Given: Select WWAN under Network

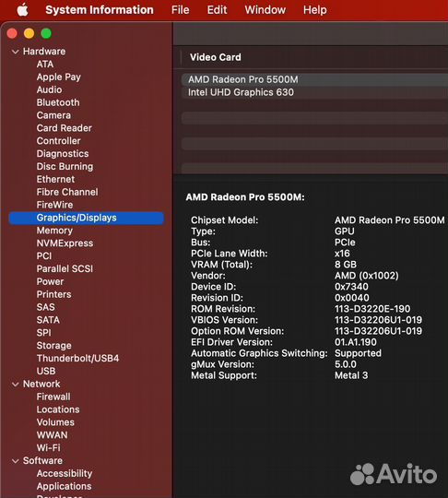Looking at the screenshot, I should pyautogui.click(x=52, y=435).
